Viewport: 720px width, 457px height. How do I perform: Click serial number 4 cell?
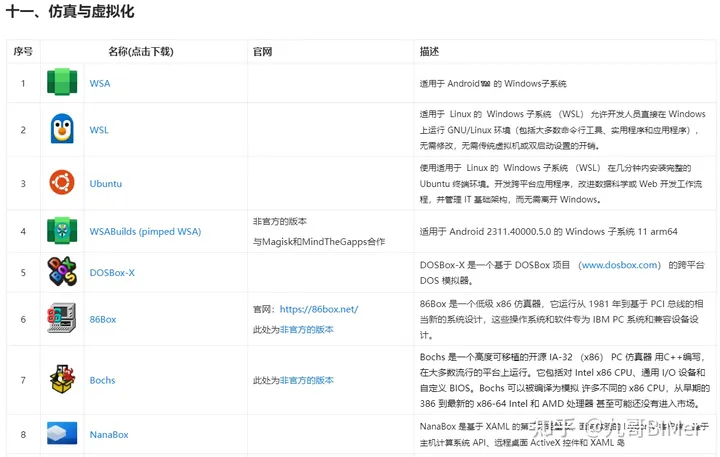[x=23, y=231]
